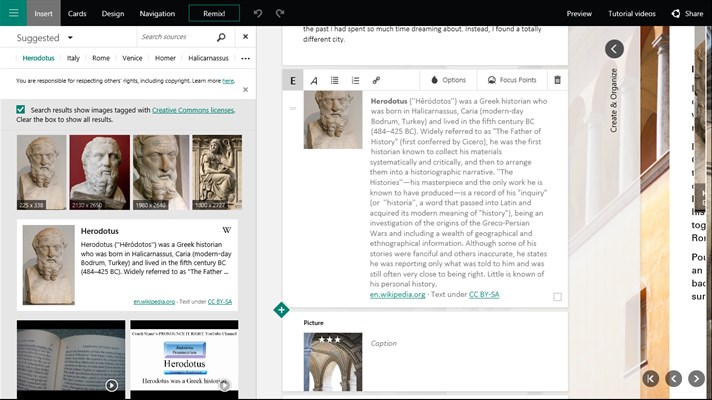This screenshot has width=712, height=400.
Task: Open en.wikipedia.org link in card
Action: (x=397, y=294)
